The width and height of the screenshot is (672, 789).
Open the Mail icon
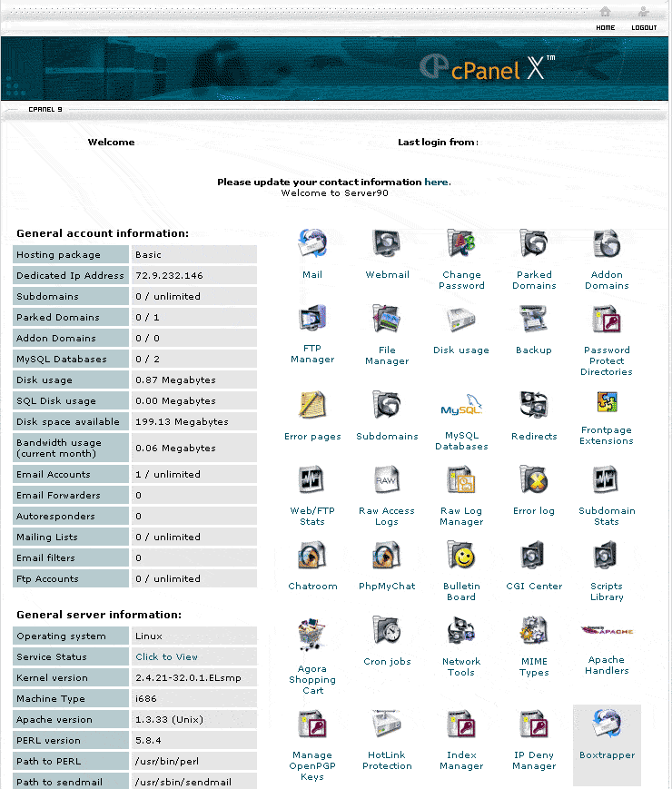(x=312, y=243)
